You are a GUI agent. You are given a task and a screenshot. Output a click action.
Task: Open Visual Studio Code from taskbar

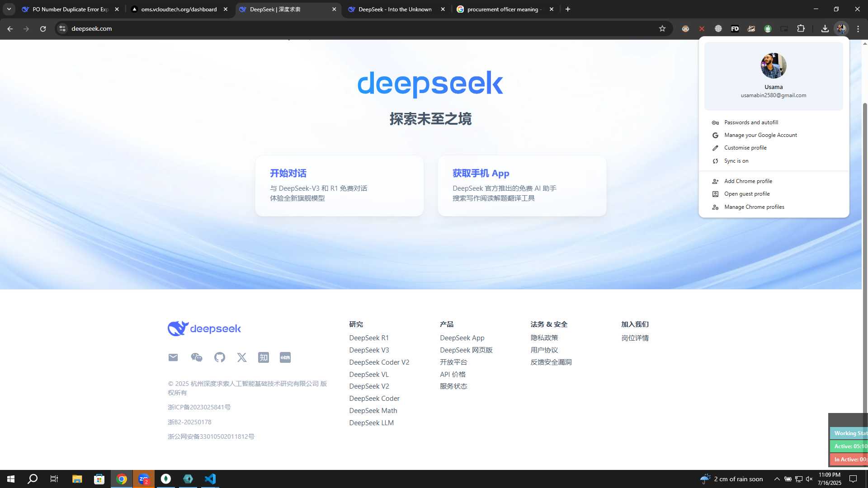(210, 479)
